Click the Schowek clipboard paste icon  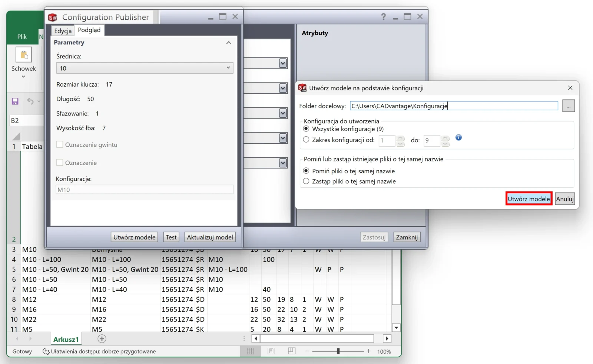coord(24,55)
